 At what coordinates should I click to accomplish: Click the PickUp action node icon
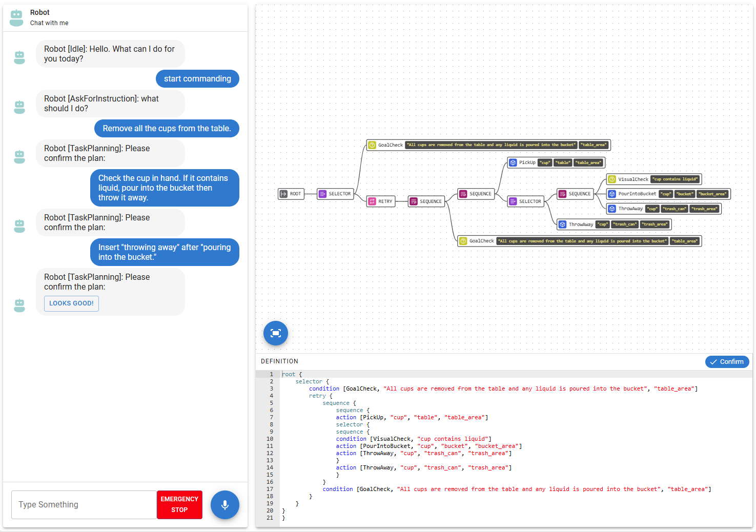tap(513, 162)
